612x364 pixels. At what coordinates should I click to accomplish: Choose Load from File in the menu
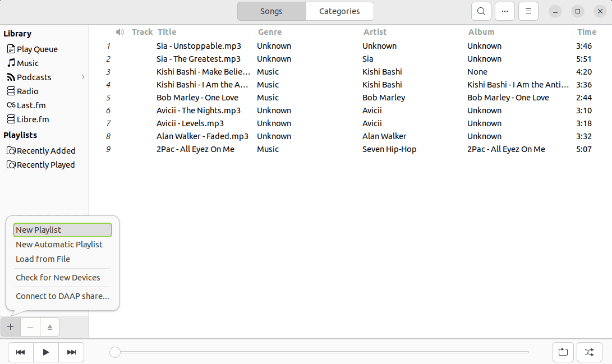42,259
